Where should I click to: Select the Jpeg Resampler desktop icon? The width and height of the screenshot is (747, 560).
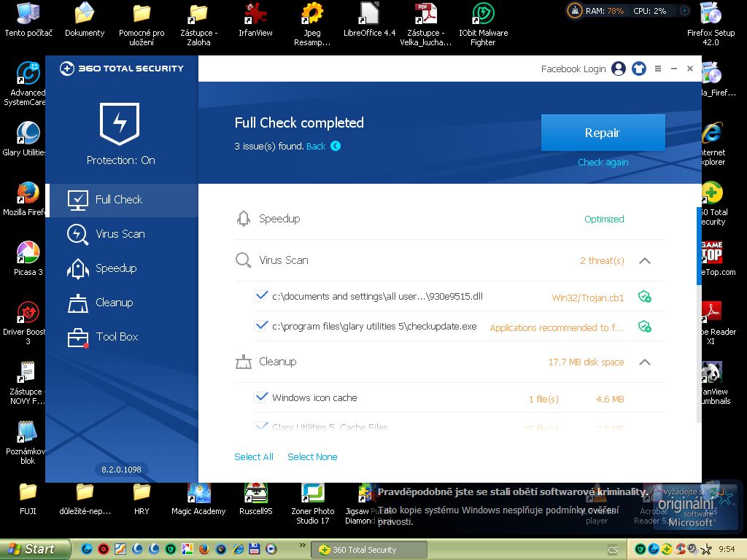[x=312, y=24]
